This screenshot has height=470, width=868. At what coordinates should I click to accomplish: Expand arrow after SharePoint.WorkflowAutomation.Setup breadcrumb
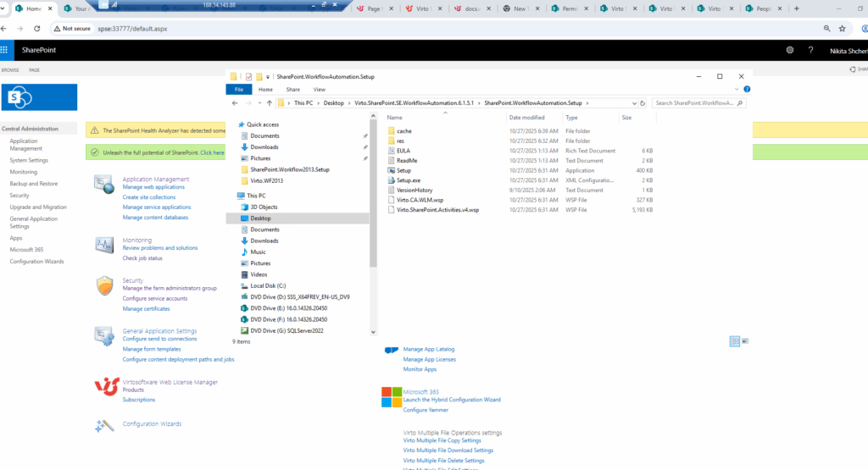pyautogui.click(x=587, y=102)
